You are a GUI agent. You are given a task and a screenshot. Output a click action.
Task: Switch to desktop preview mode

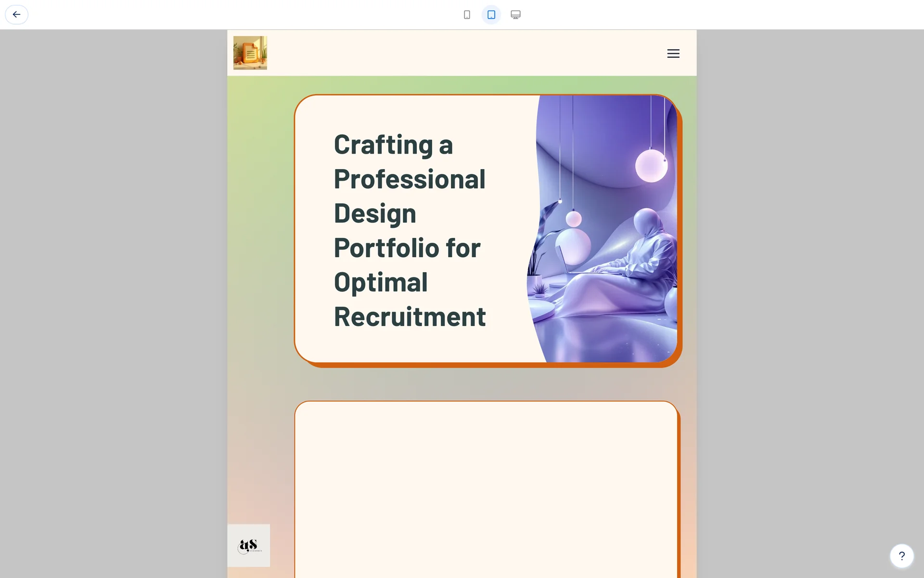click(515, 14)
